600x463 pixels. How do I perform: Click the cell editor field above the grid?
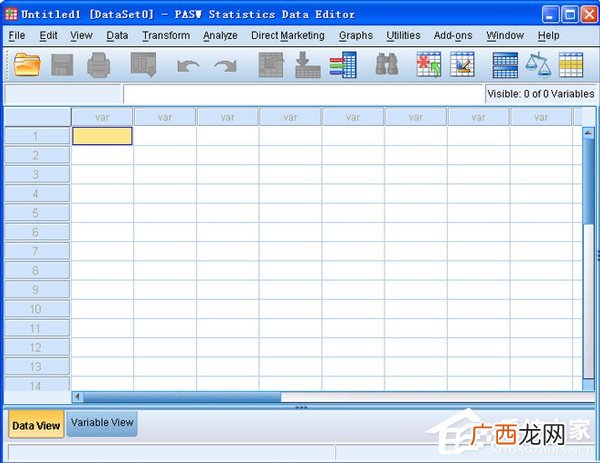[303, 94]
